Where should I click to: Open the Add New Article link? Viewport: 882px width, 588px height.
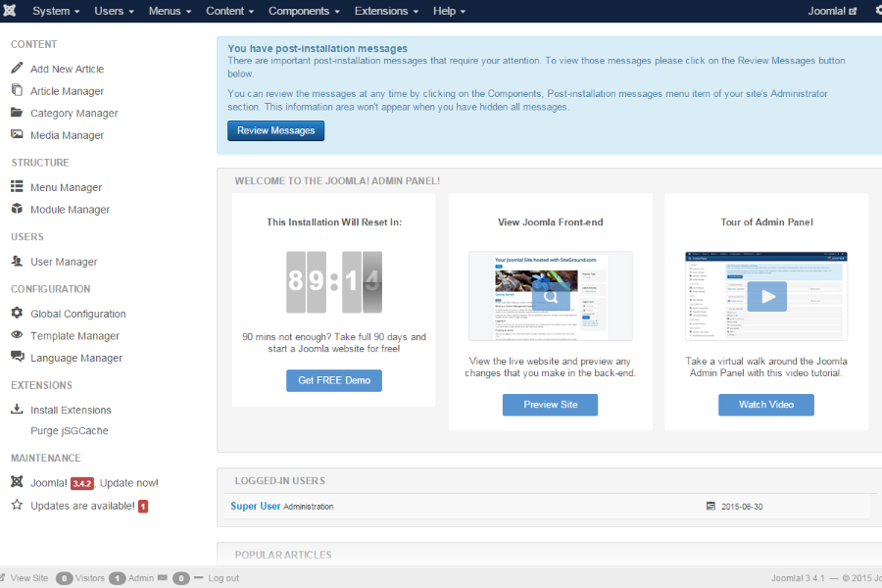(67, 69)
